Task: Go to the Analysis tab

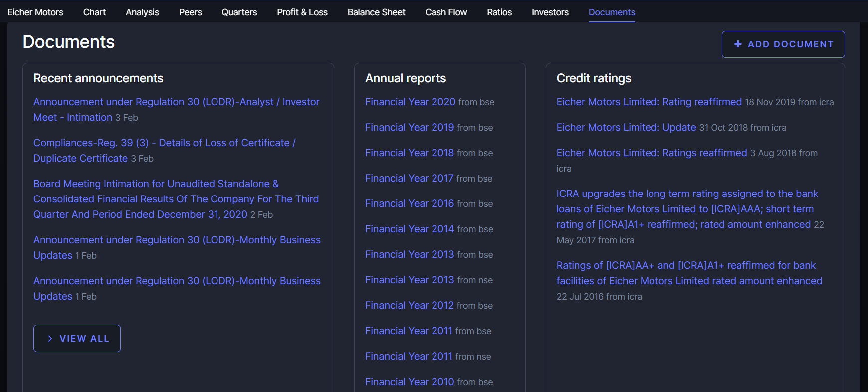Action: (x=142, y=12)
